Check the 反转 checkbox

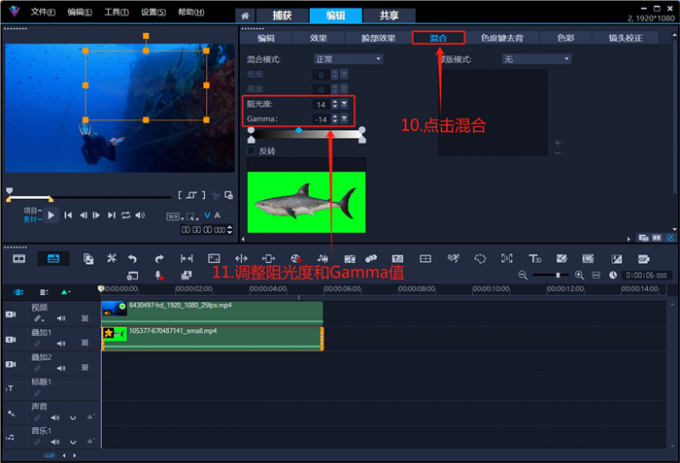[x=251, y=150]
